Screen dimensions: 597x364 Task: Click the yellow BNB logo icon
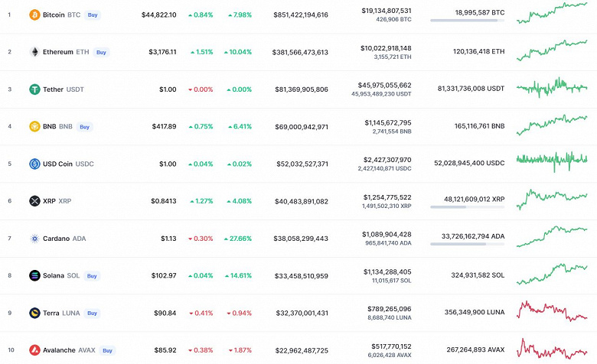click(34, 126)
